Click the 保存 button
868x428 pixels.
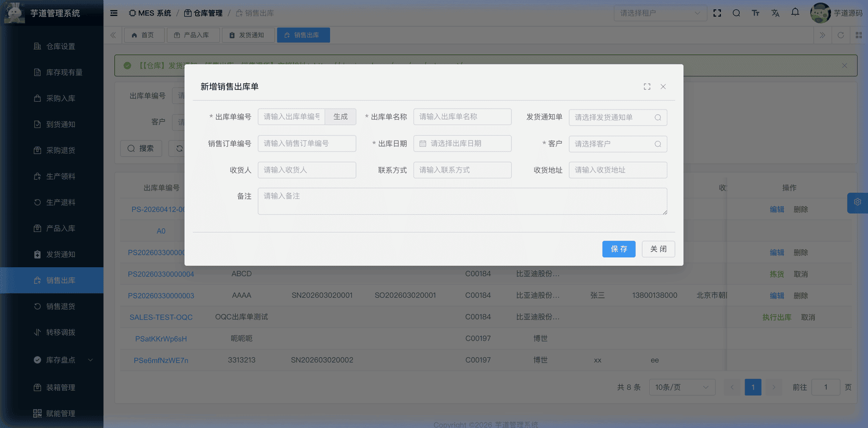tap(618, 249)
